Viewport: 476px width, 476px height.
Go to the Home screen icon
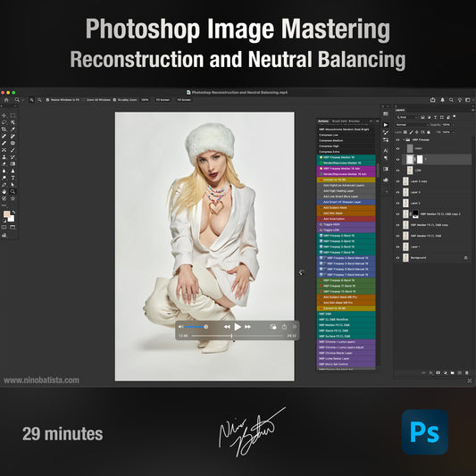click(6, 100)
